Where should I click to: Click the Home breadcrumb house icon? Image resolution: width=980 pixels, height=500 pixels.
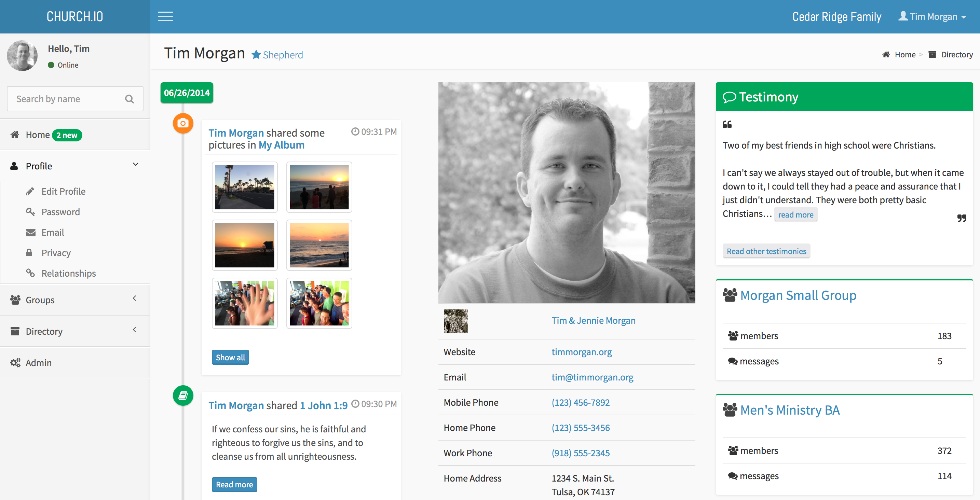(886, 55)
